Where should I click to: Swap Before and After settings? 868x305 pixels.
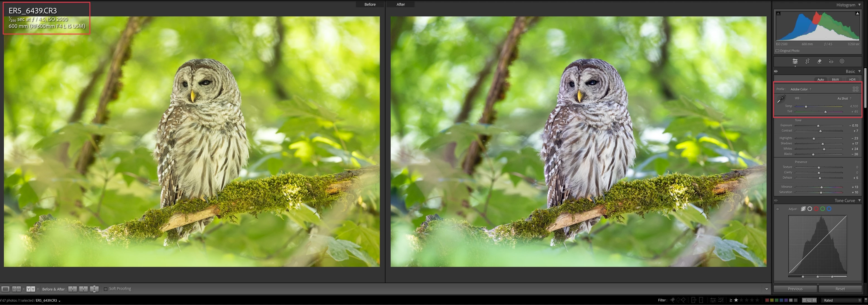tap(95, 289)
